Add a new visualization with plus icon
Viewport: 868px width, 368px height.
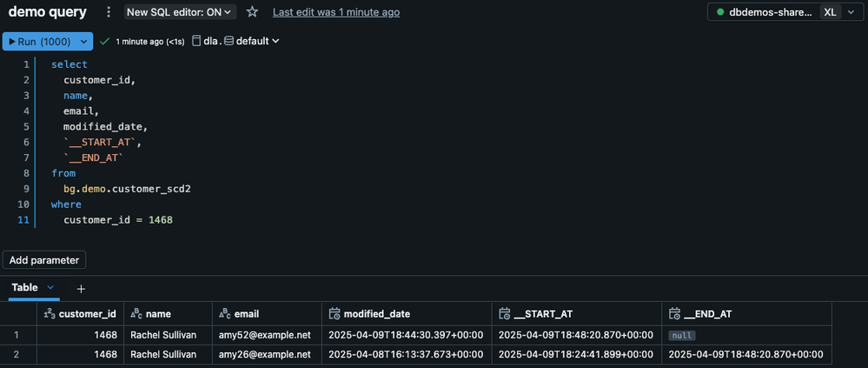(81, 289)
